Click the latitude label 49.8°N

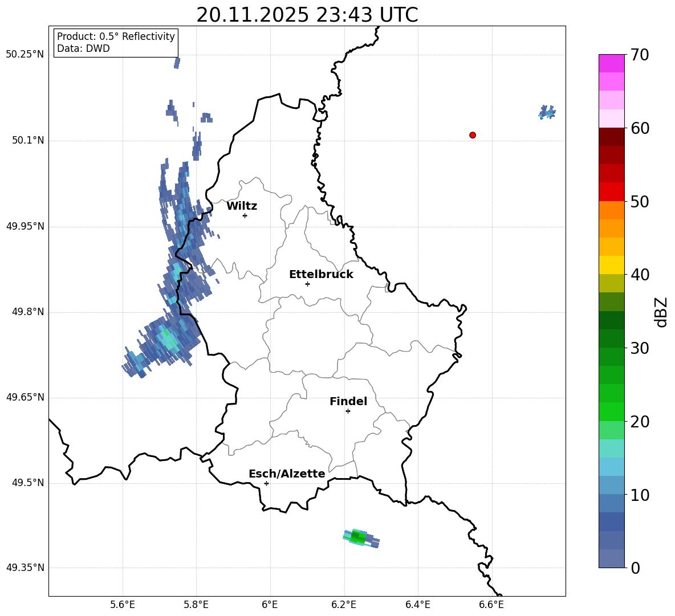(x=28, y=312)
